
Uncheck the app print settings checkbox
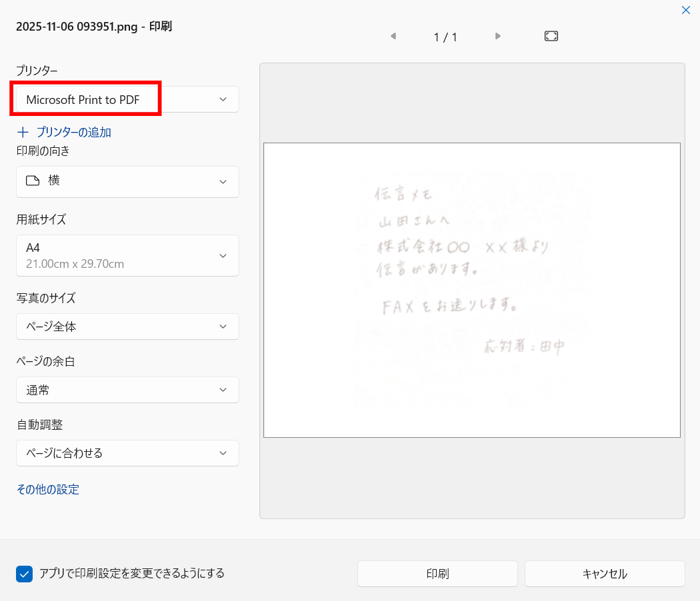click(x=24, y=573)
